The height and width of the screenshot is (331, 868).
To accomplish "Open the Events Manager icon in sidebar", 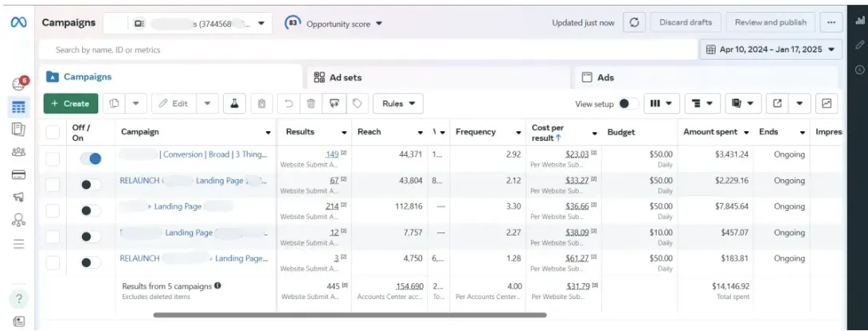I will [19, 220].
